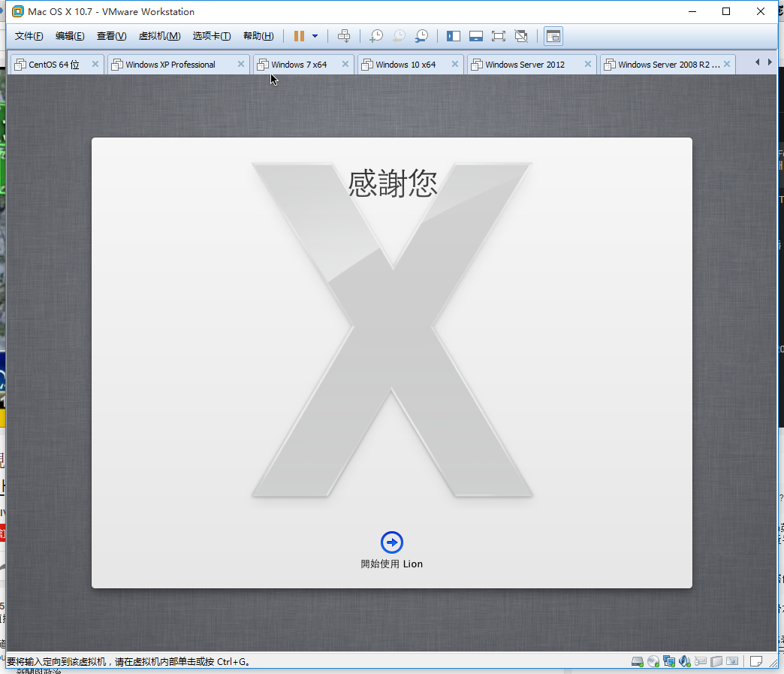This screenshot has height=674, width=784.
Task: Send Ctrl+Alt+Del to the virtual machine
Action: coord(344,36)
